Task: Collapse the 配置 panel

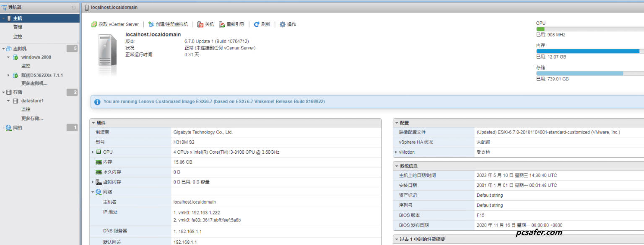Action: [396, 123]
